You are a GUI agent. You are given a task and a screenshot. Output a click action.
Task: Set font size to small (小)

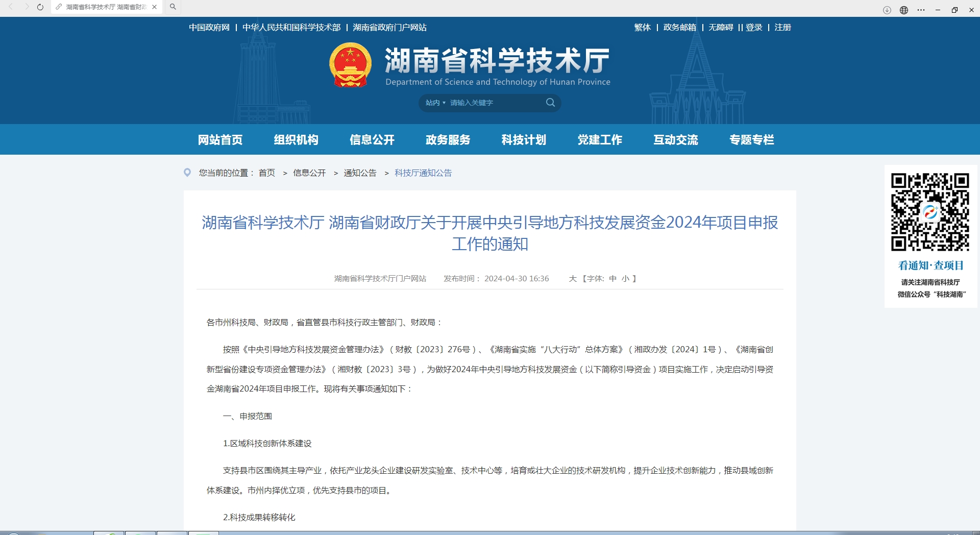(x=625, y=279)
